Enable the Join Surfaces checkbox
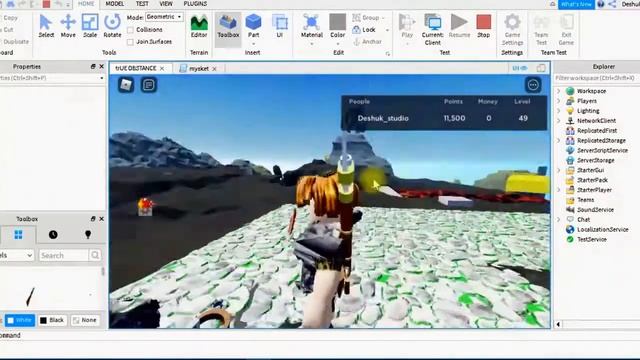The image size is (640, 360). click(130, 42)
